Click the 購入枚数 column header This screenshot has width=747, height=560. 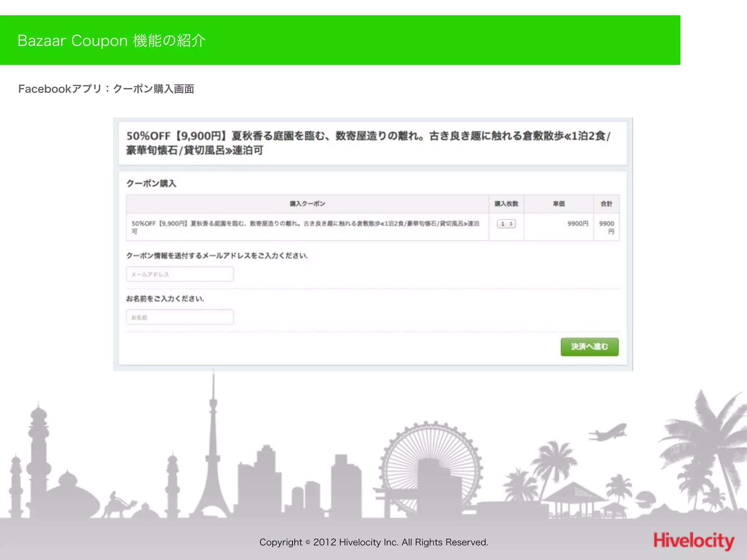point(506,204)
